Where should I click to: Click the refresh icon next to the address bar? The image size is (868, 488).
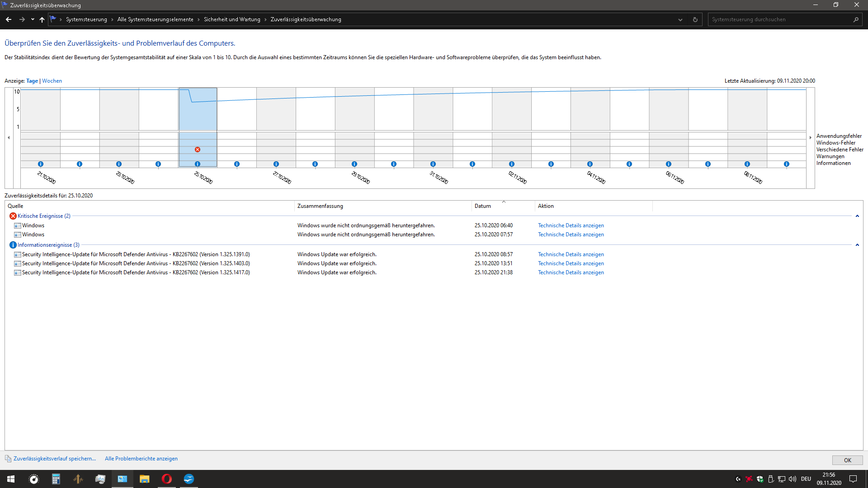695,19
